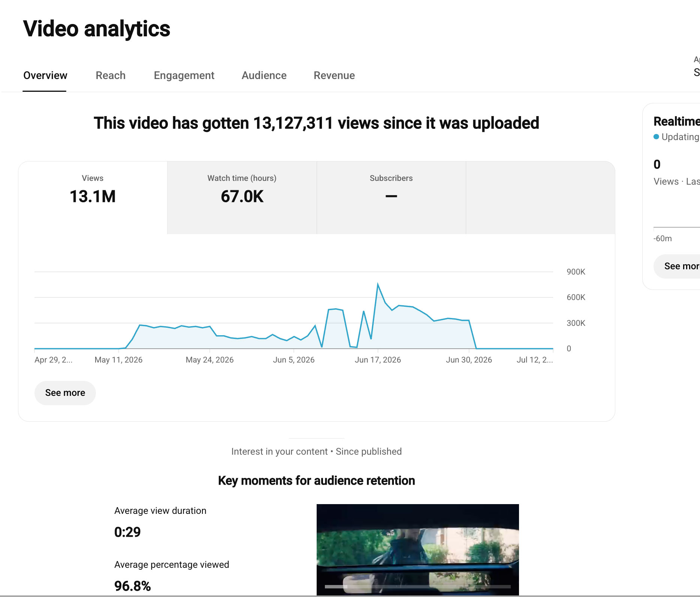This screenshot has width=700, height=597.
Task: Click the 900K y-axis label
Action: click(x=576, y=272)
